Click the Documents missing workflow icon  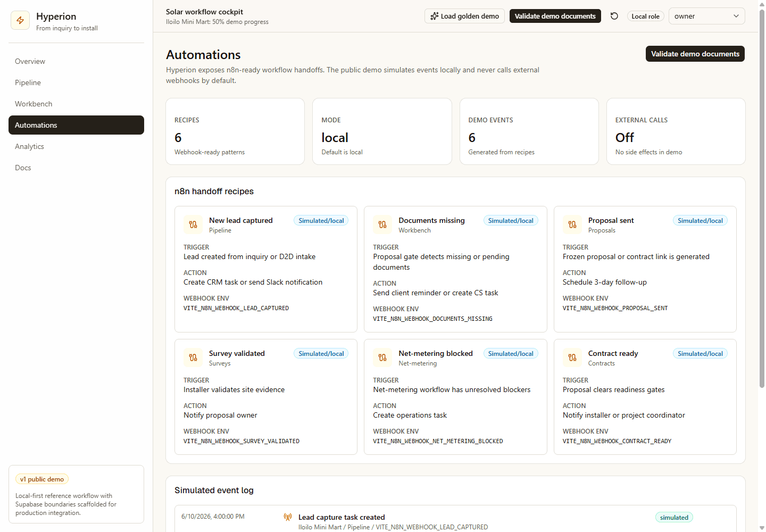click(x=382, y=225)
